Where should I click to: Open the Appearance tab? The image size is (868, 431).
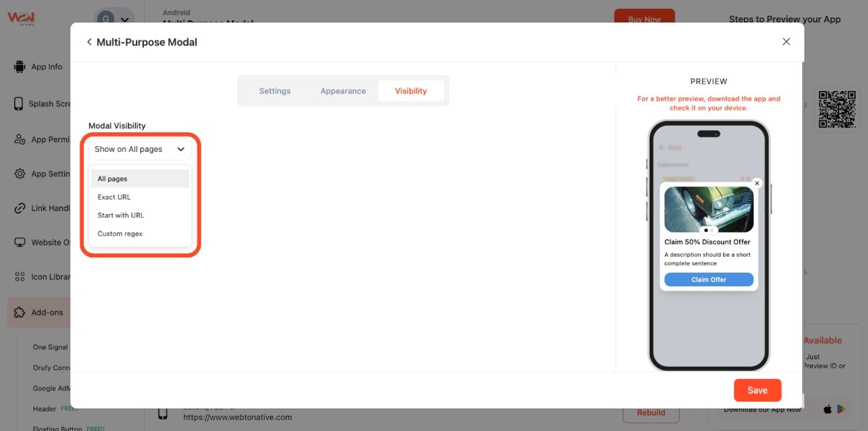tap(343, 91)
